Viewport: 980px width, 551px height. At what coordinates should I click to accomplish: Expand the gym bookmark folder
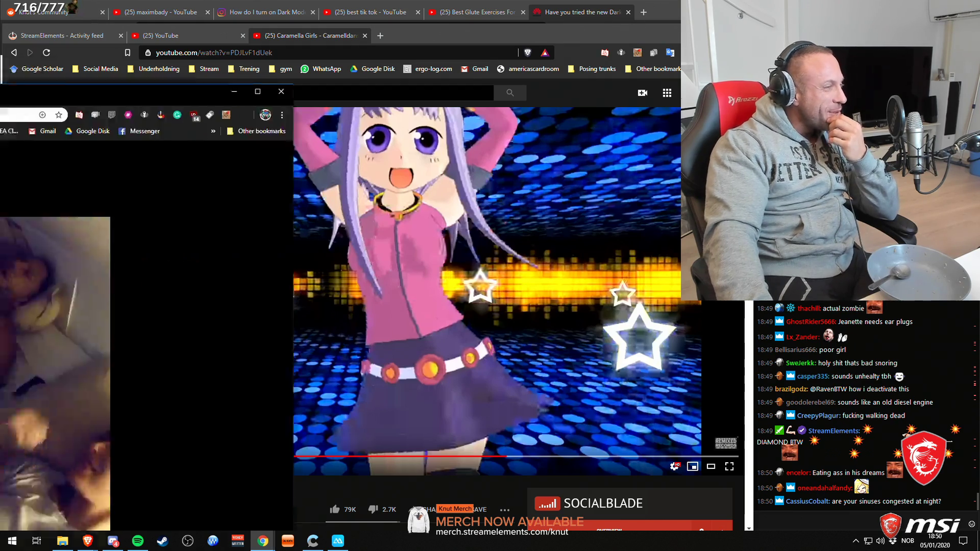[x=281, y=69]
